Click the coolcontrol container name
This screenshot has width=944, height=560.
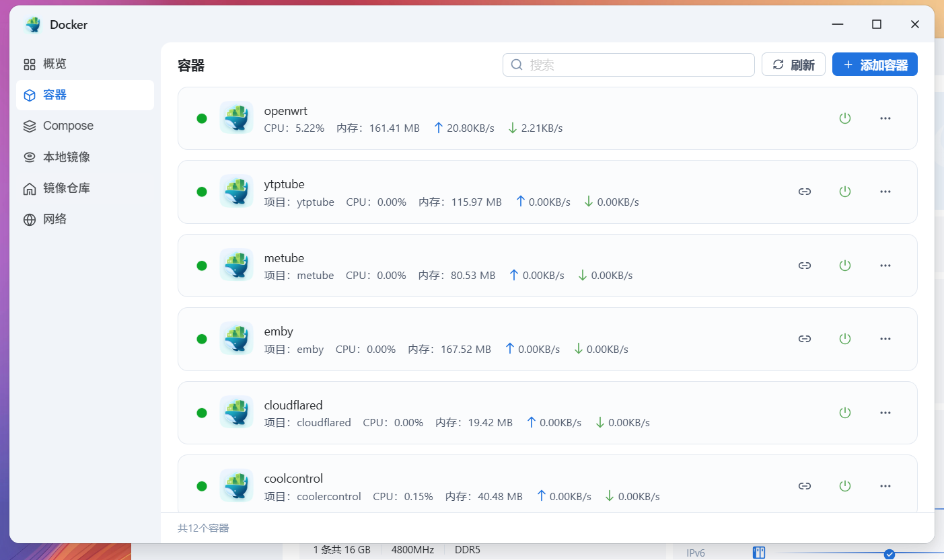pos(294,479)
